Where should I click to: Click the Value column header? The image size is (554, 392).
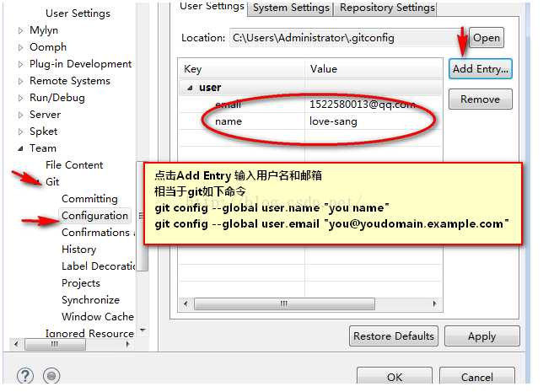[374, 69]
